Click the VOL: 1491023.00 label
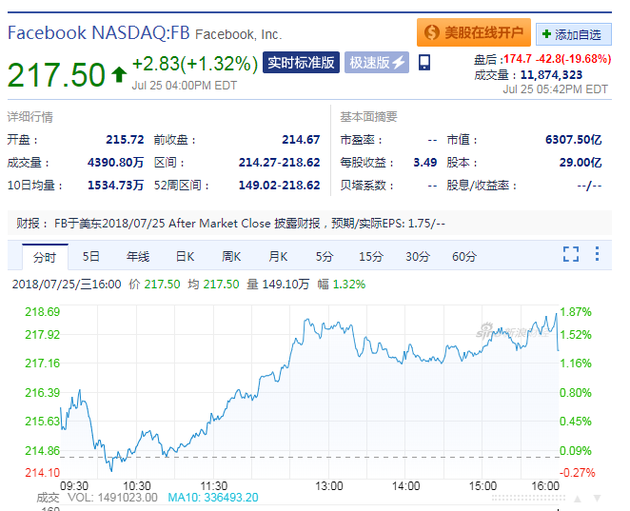This screenshot has width=630, height=511. 112,497
